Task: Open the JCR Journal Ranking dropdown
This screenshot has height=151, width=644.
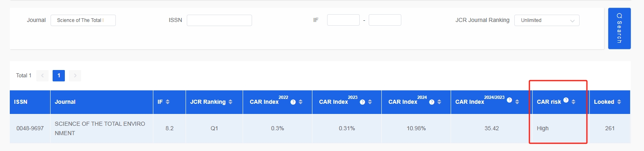Action: point(547,20)
